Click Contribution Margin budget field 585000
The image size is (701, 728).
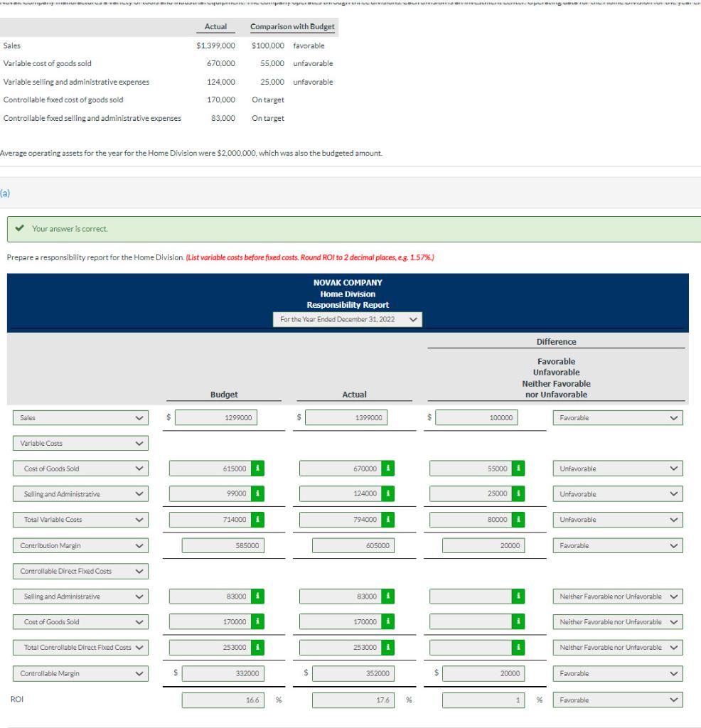click(x=223, y=545)
